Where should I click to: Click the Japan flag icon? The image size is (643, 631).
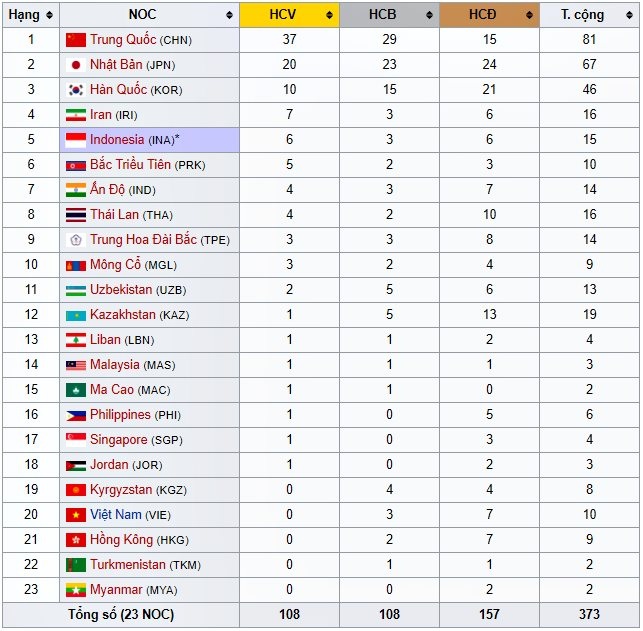pos(76,65)
